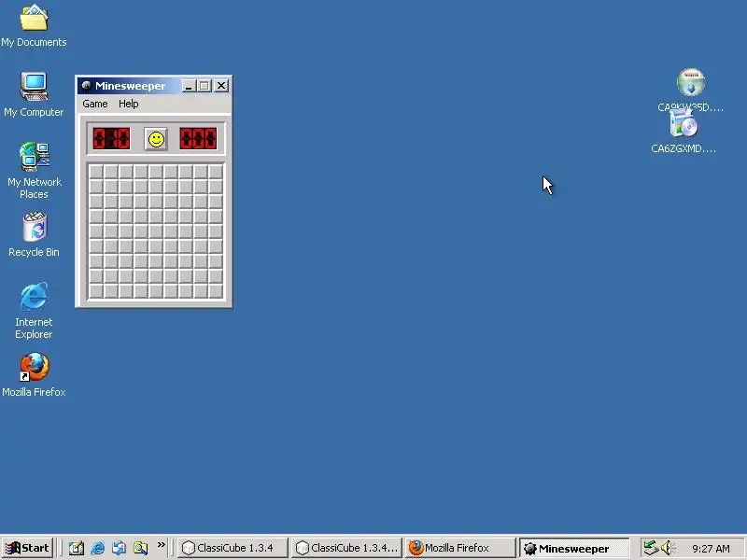
Task: Select the Recycle Bin desktop icon
Action: pyautogui.click(x=34, y=235)
